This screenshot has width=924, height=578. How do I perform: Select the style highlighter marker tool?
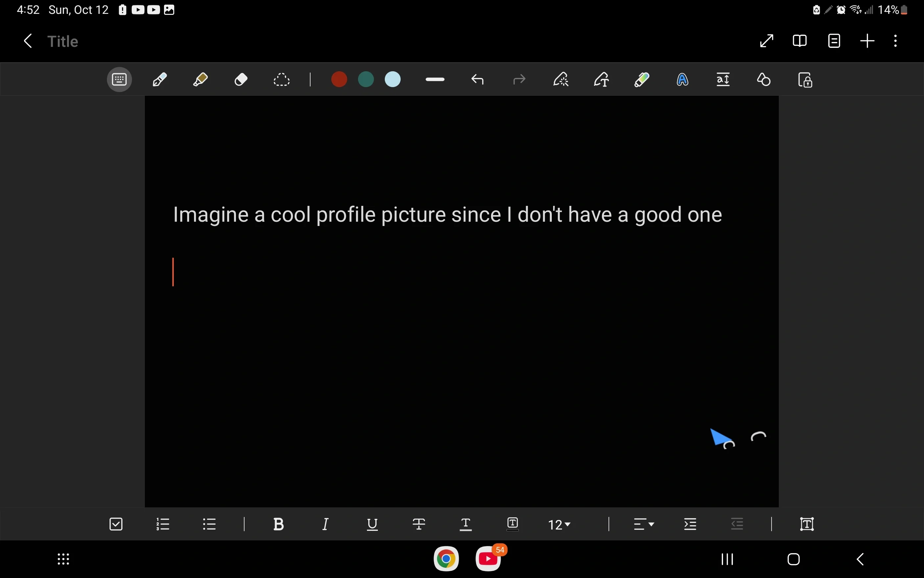tap(642, 80)
